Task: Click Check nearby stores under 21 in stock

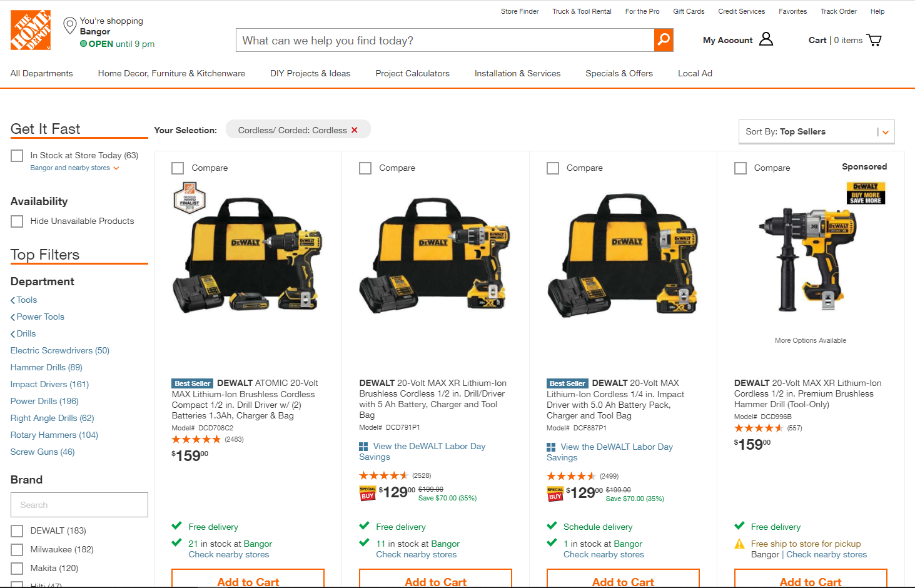Action: click(229, 555)
